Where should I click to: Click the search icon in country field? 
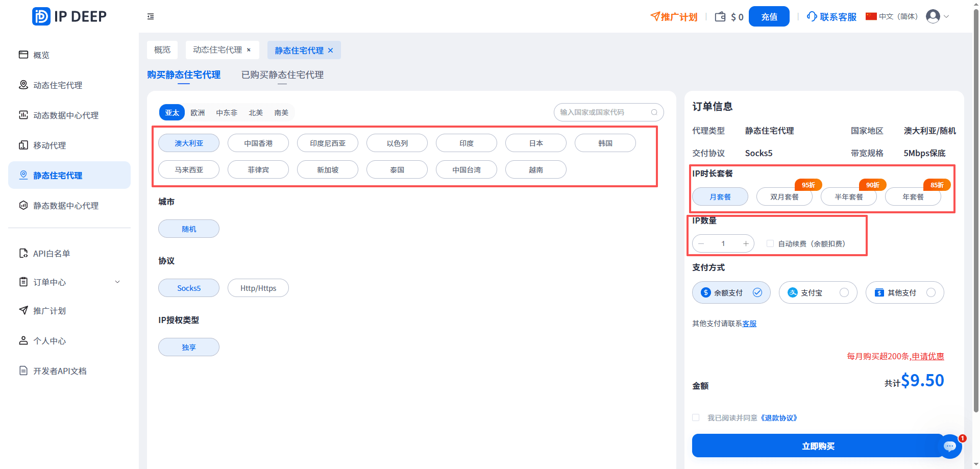(654, 112)
